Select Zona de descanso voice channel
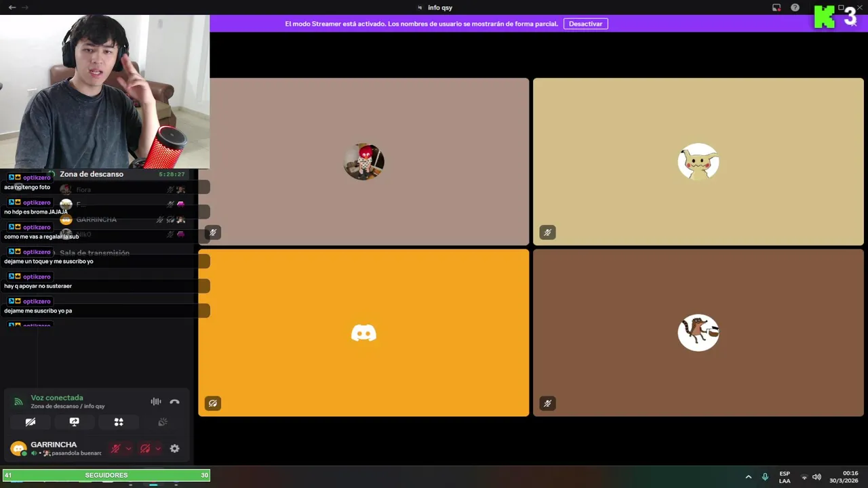The height and width of the screenshot is (488, 868). click(92, 174)
